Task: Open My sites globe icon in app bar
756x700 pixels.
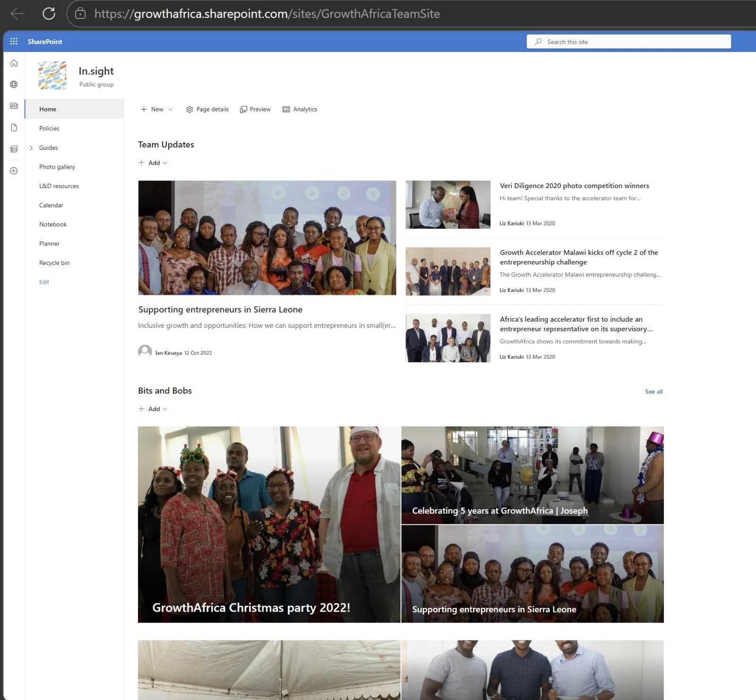Action: click(x=14, y=85)
